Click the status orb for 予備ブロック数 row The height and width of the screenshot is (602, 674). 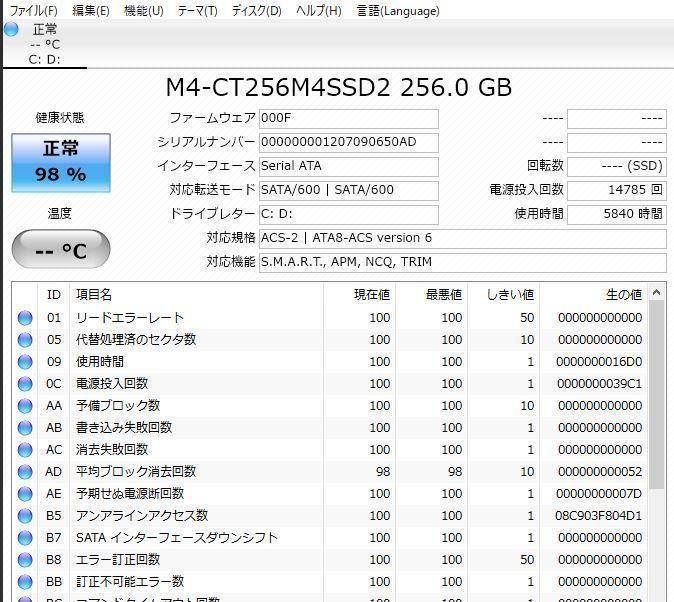coord(25,406)
